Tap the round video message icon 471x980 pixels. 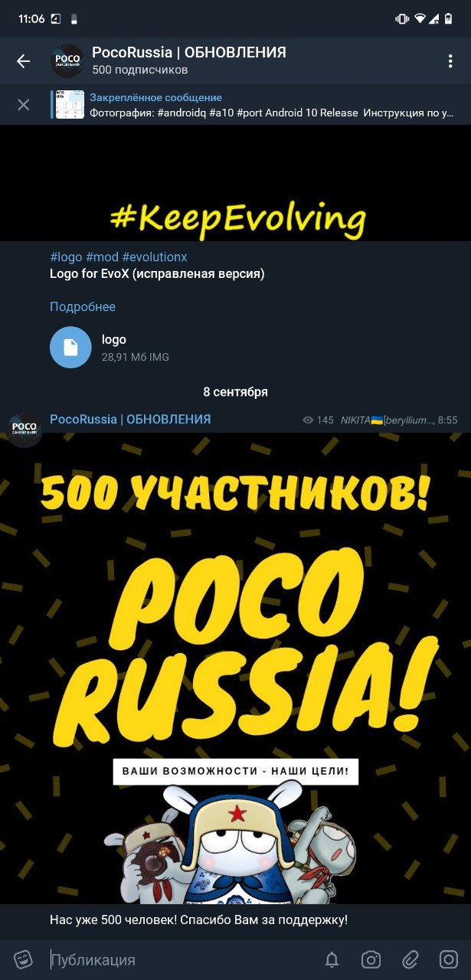pyautogui.click(x=449, y=959)
